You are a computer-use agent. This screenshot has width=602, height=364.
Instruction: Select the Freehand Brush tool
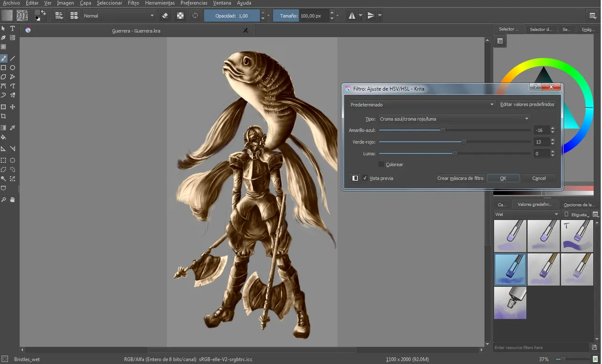pyautogui.click(x=4, y=58)
